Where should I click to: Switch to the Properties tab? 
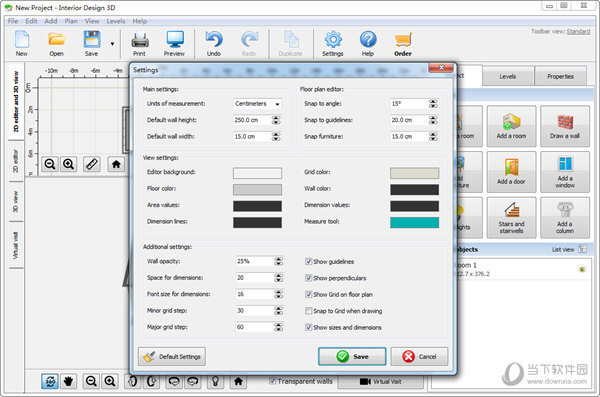[x=561, y=77]
